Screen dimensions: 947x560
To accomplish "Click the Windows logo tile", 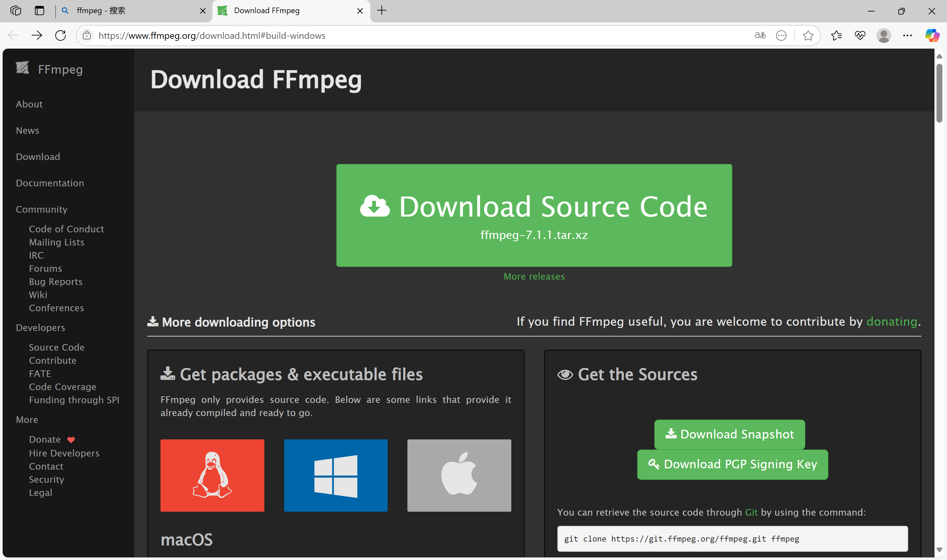I will click(x=335, y=475).
